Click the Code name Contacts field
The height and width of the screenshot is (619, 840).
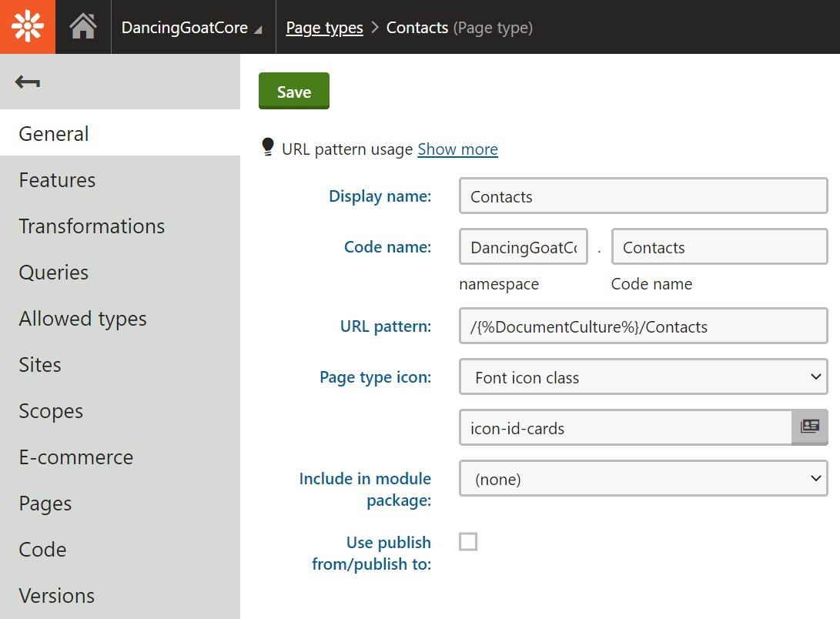tap(719, 247)
